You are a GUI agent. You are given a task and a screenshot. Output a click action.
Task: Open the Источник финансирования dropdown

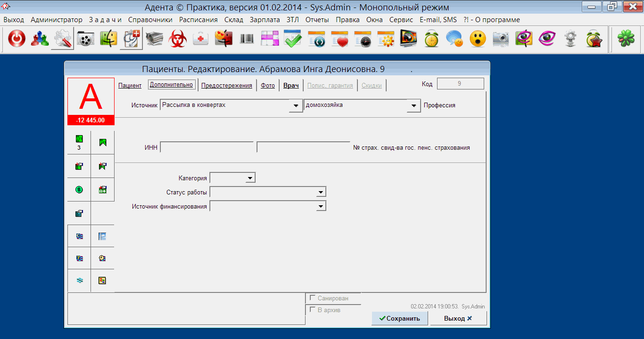[x=321, y=206]
